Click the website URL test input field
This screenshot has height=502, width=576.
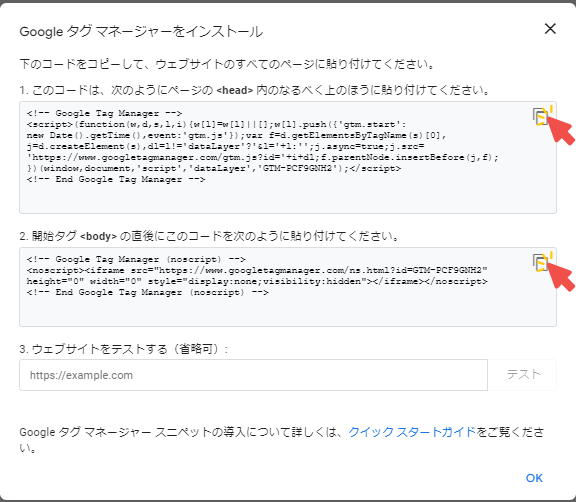pos(253,375)
